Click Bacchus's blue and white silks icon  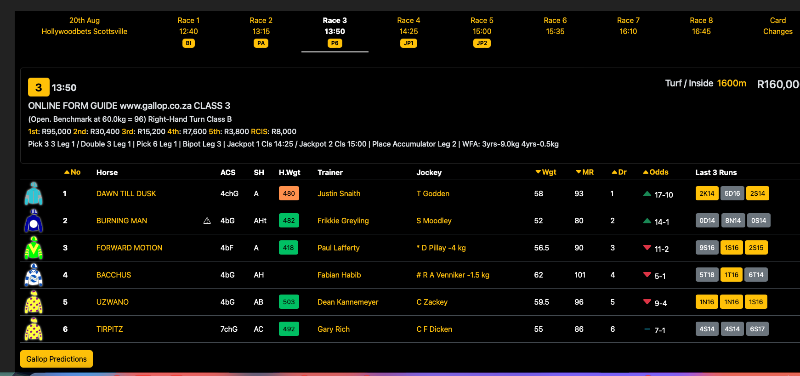click(34, 275)
